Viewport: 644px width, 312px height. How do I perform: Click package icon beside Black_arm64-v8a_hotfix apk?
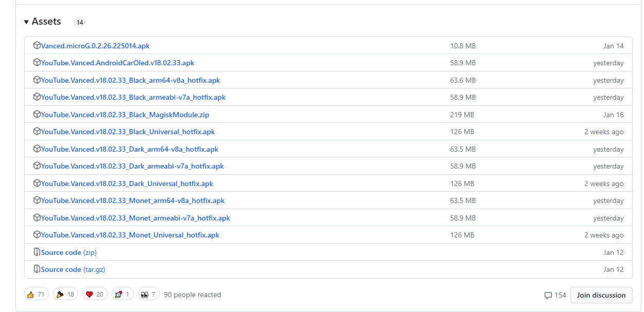[37, 80]
